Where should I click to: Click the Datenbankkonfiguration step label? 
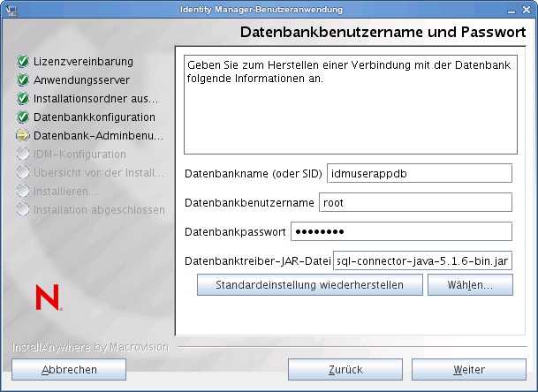pos(95,117)
